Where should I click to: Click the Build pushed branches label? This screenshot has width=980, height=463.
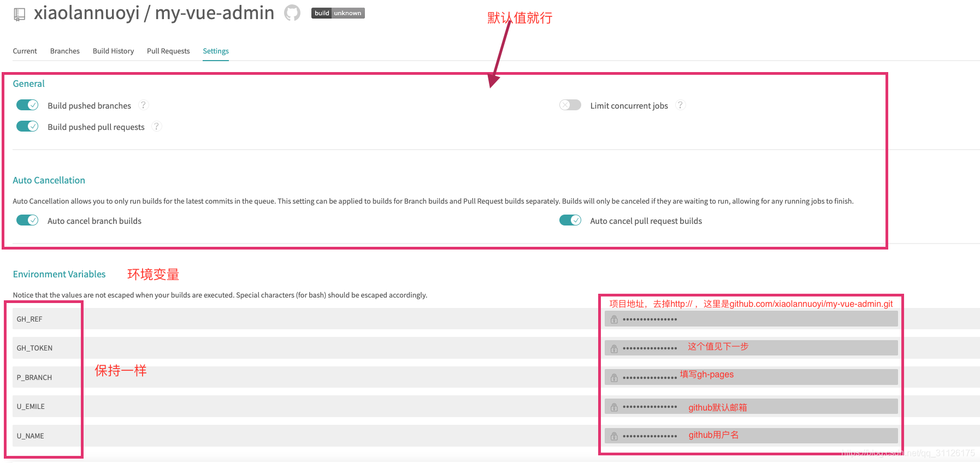pyautogui.click(x=89, y=105)
